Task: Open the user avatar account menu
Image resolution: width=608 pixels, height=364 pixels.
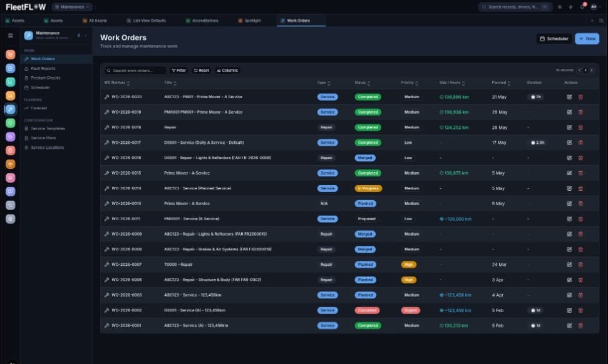Action: (x=594, y=7)
